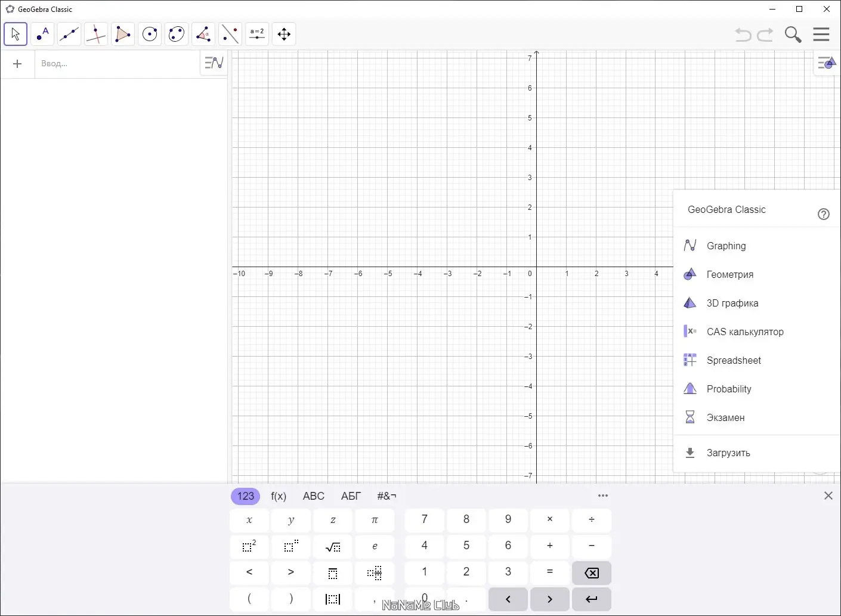
Task: Click the Ввод input field
Action: pos(116,64)
